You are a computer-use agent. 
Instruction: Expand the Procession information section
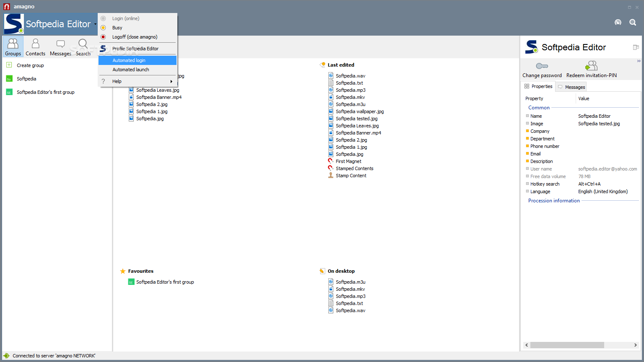pos(554,201)
